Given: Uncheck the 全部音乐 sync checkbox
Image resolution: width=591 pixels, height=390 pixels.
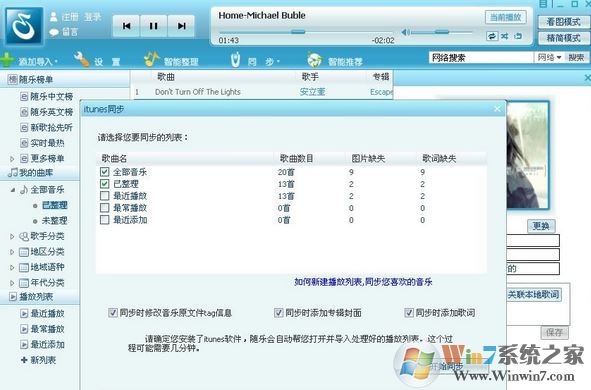Looking at the screenshot, I should coord(104,172).
